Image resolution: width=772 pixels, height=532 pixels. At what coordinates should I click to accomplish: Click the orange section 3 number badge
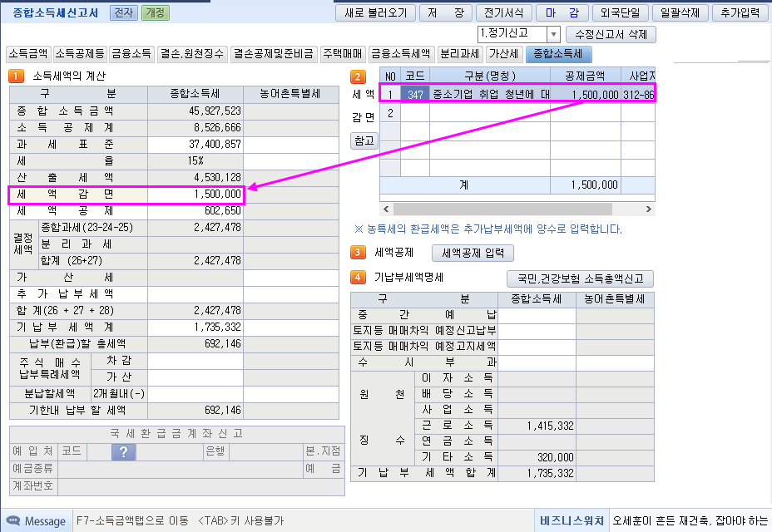click(358, 253)
